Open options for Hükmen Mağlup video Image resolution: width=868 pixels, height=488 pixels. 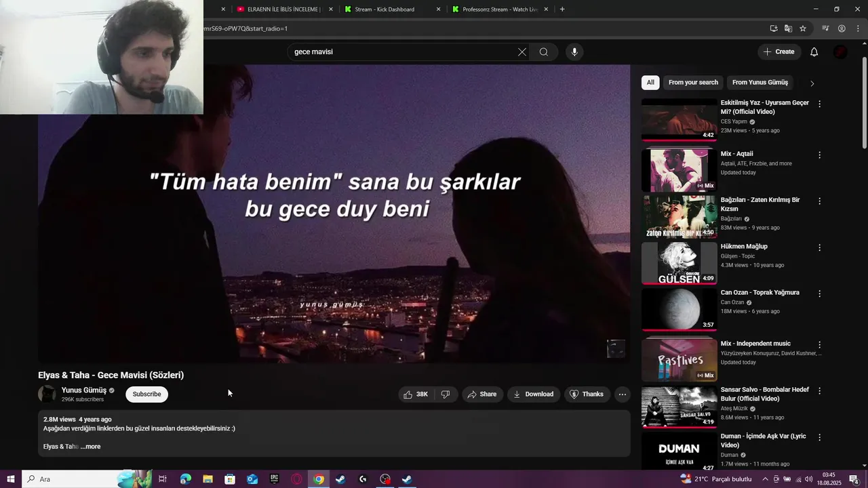click(x=819, y=248)
